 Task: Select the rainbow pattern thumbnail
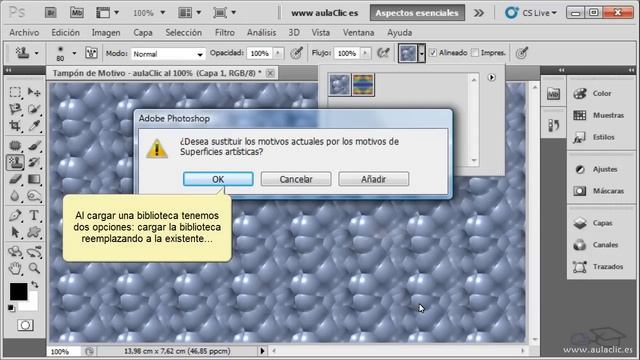click(363, 85)
